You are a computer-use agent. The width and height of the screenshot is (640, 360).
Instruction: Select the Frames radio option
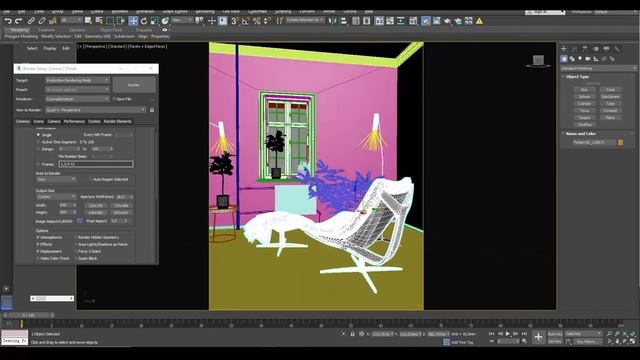pos(38,164)
